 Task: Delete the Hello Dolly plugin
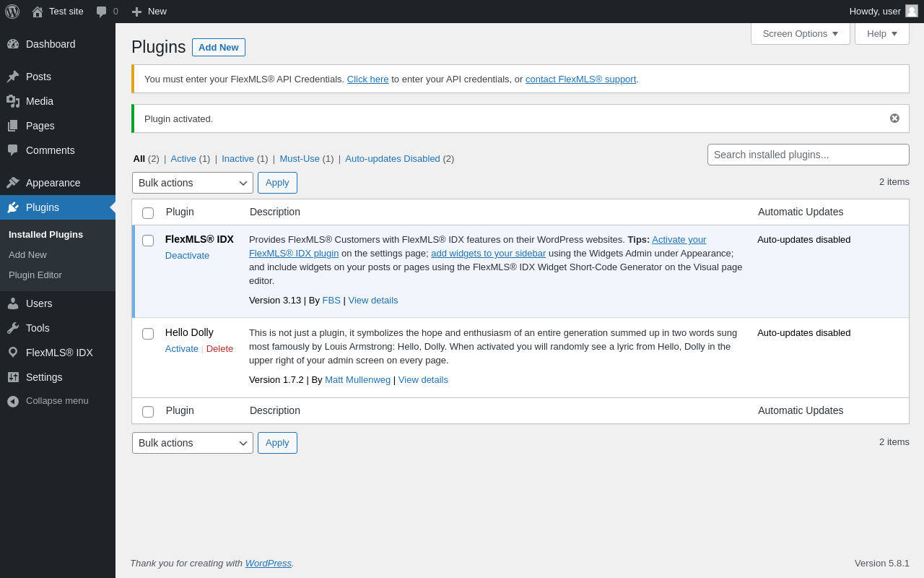click(219, 349)
